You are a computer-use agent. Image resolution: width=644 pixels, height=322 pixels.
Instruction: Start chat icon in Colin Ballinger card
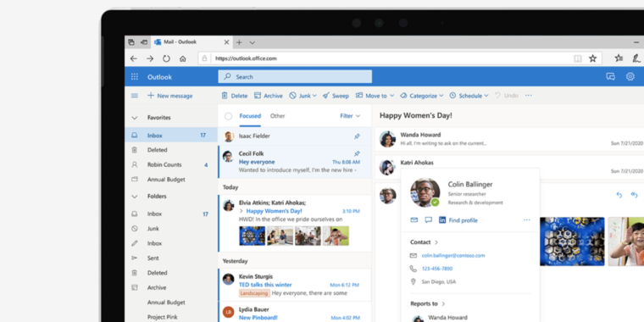click(x=429, y=220)
